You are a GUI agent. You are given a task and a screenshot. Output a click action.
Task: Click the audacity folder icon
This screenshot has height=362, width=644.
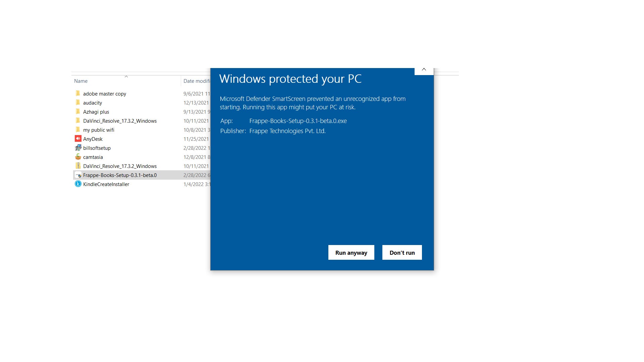tap(78, 103)
